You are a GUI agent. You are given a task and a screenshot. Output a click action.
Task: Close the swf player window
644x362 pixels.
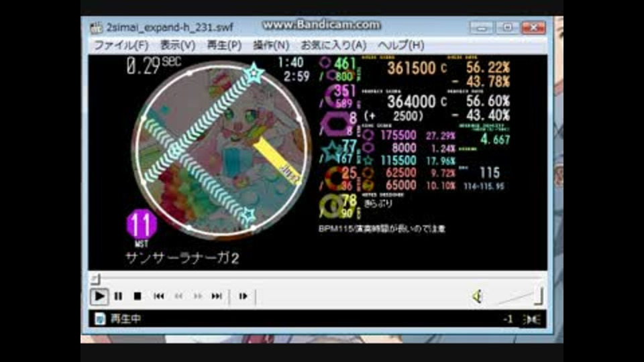tap(533, 28)
